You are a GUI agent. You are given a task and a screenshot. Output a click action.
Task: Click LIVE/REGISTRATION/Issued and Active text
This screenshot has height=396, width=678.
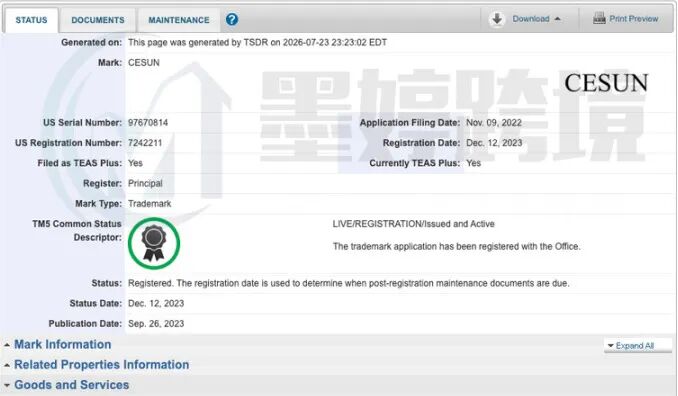(x=413, y=224)
